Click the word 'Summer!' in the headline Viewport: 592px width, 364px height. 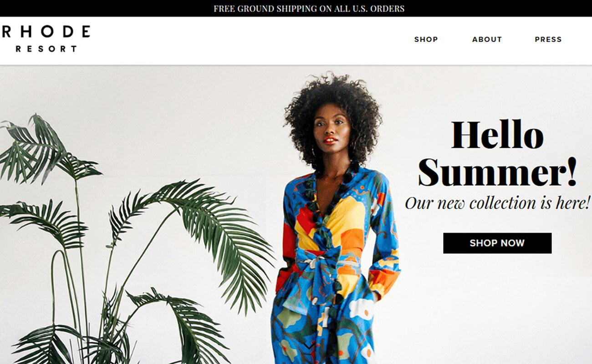click(497, 172)
